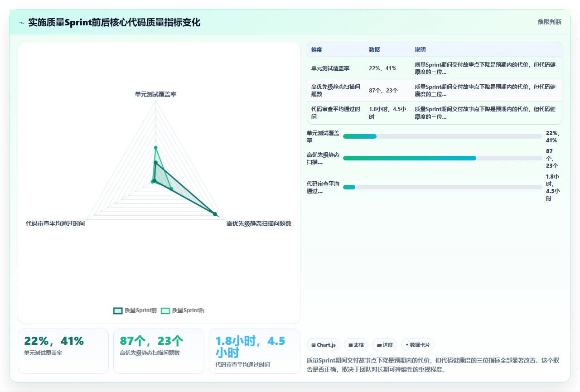The height and width of the screenshot is (392, 580).
Task: Toggle 质量Sprint前 legend item
Action: coord(135,310)
